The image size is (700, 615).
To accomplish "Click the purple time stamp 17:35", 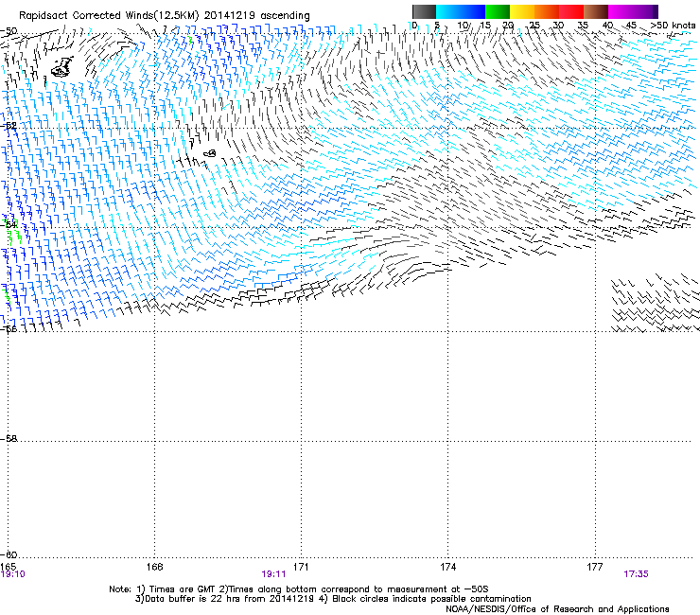I will (x=637, y=574).
